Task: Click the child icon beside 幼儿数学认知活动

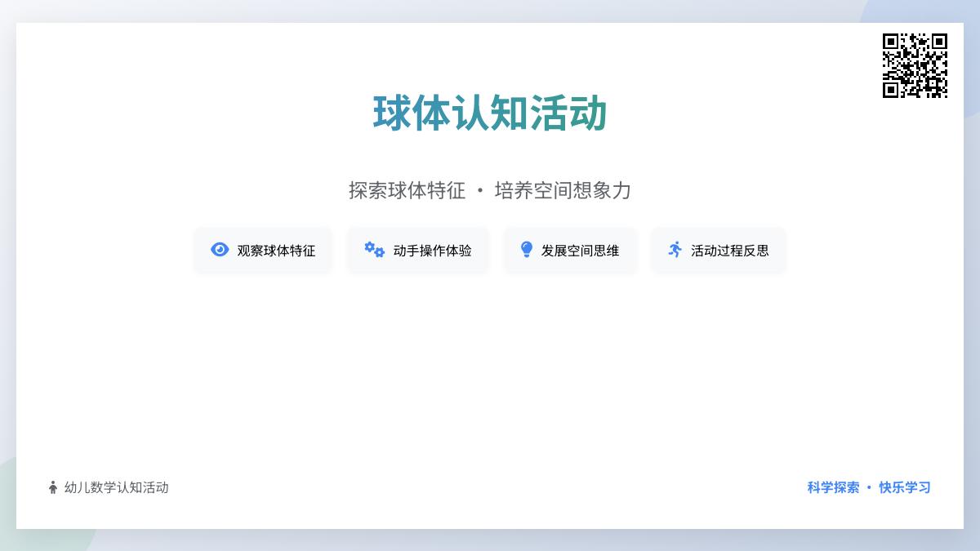Action: coord(53,487)
